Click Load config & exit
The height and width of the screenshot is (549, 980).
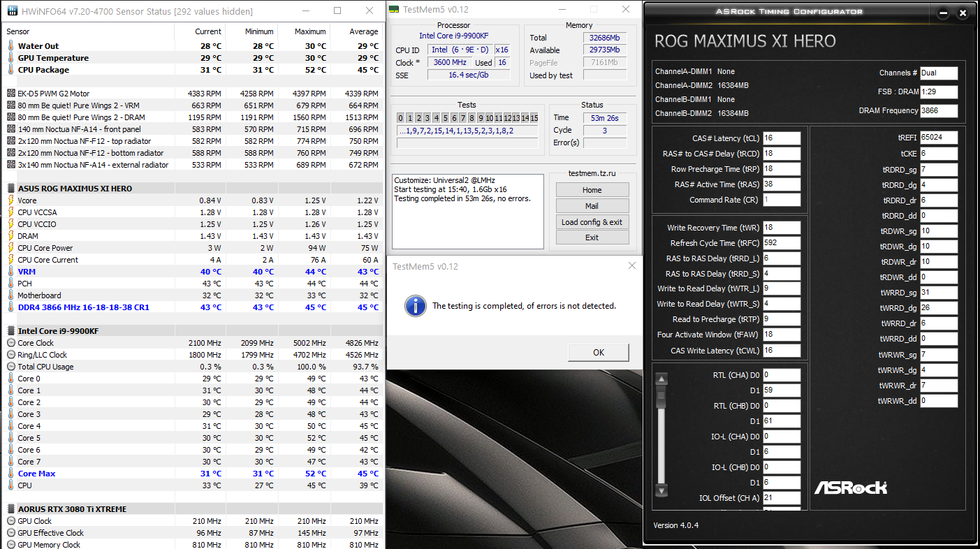592,222
